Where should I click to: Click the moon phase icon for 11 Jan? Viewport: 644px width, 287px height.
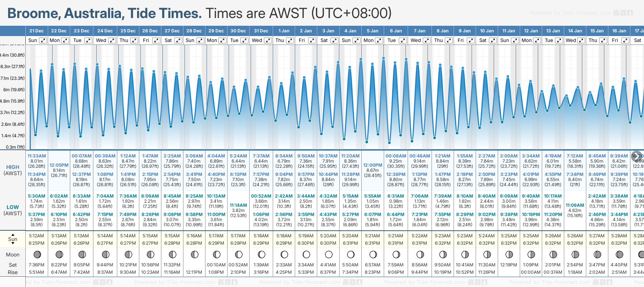509,254
